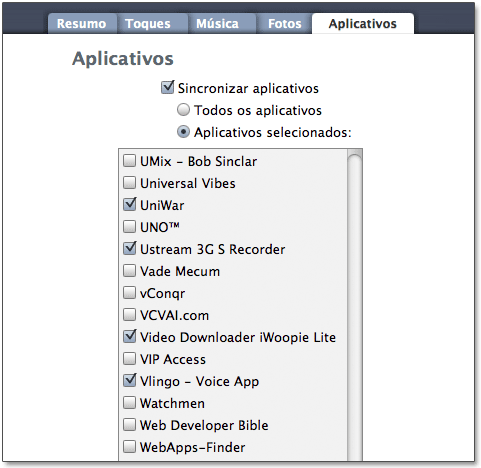Click the Aplicativos section heading
The image size is (481, 468).
(123, 59)
